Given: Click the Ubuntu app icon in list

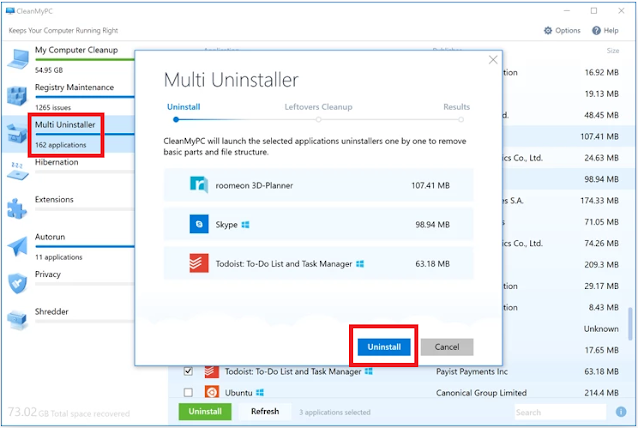Looking at the screenshot, I should (x=212, y=392).
